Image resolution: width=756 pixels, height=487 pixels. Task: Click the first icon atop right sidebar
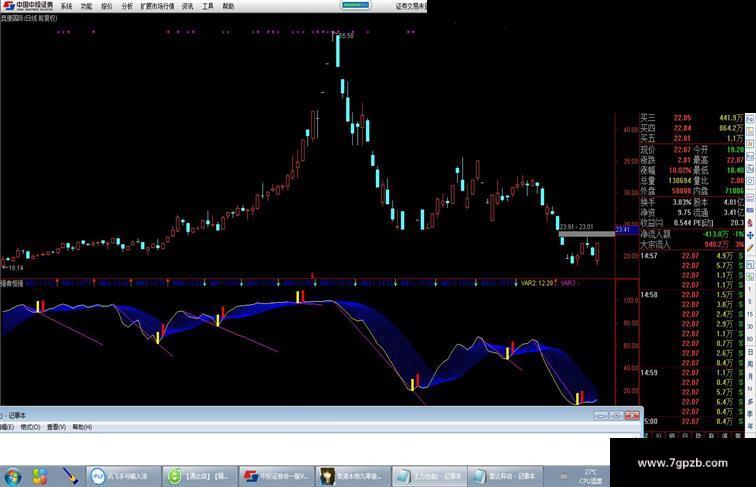[750, 119]
